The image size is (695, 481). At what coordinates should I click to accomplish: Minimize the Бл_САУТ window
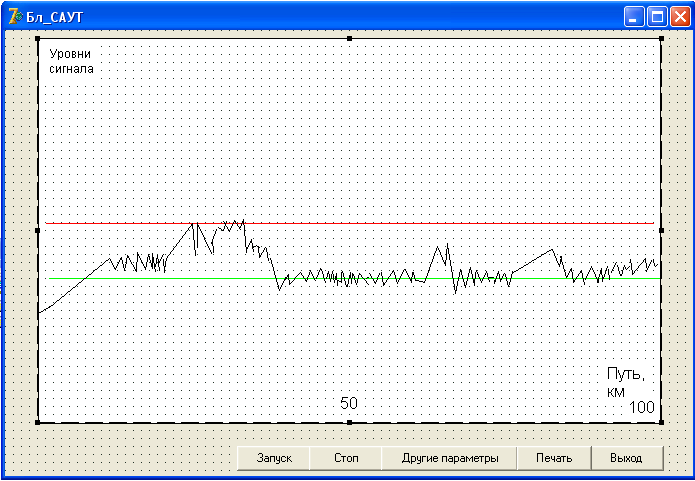[634, 18]
